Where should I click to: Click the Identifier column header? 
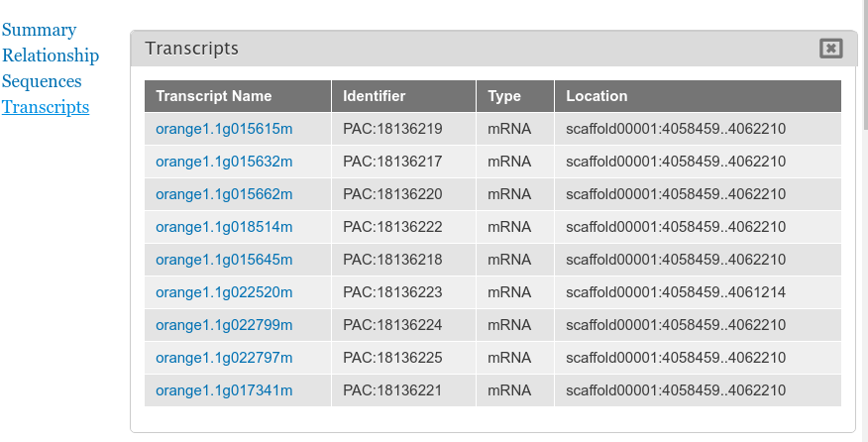403,96
